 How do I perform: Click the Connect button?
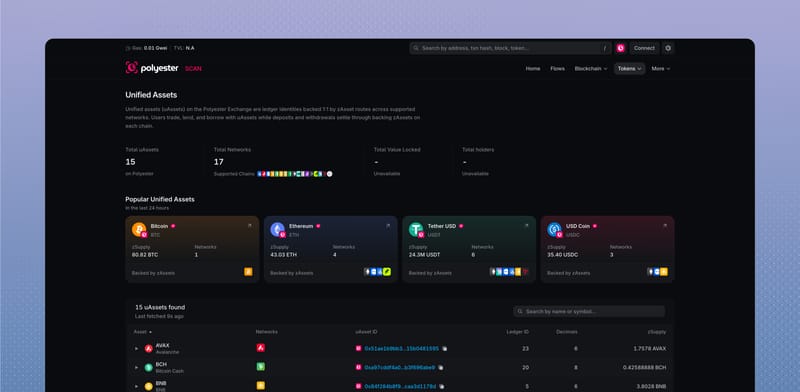point(644,48)
